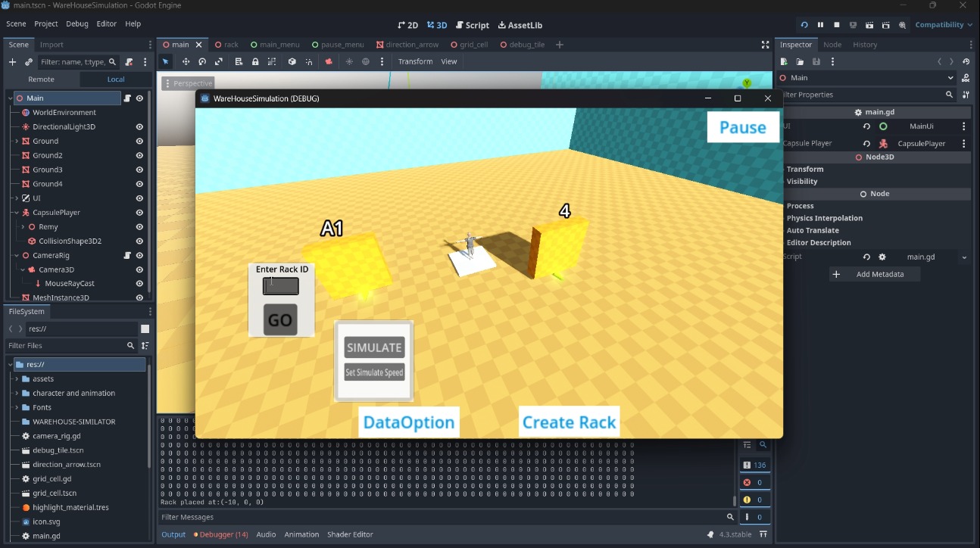Expand the assets folder in FileSystem
Viewport: 980px width, 548px height.
pyautogui.click(x=17, y=379)
